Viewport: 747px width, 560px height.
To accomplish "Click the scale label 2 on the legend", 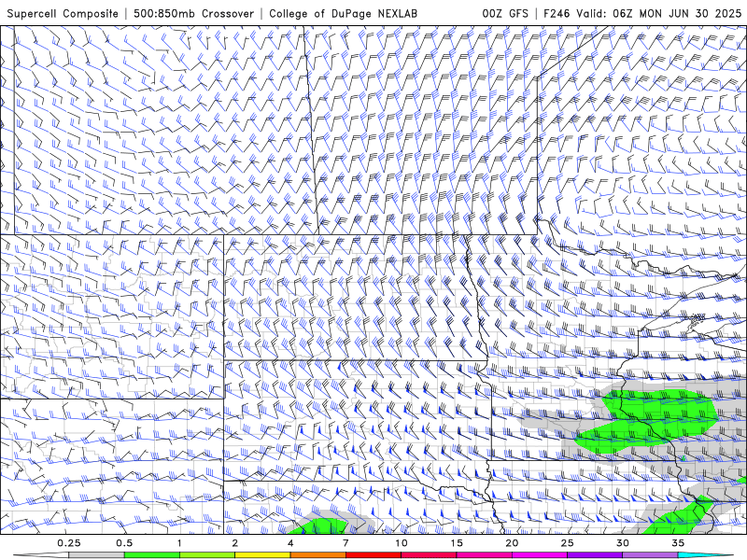I will click(235, 543).
